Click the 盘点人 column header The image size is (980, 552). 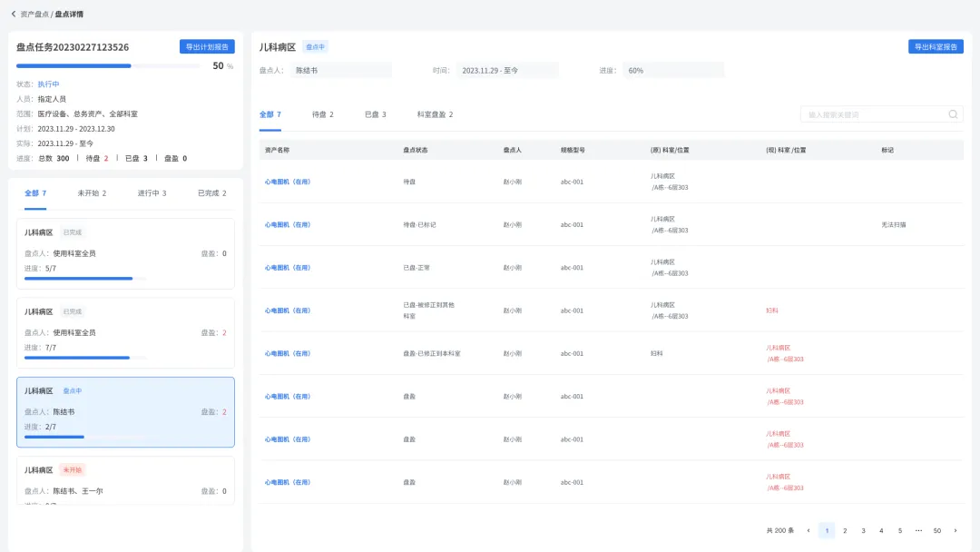point(513,150)
